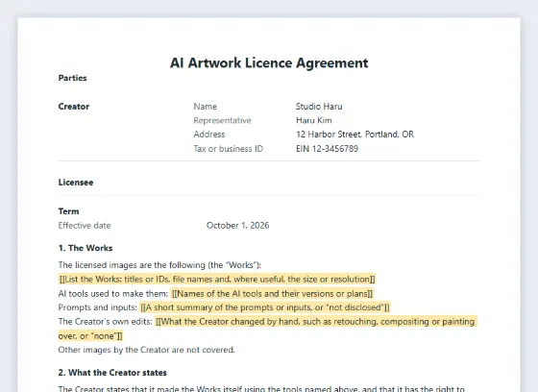Click the 'Representative' field label

pos(222,120)
